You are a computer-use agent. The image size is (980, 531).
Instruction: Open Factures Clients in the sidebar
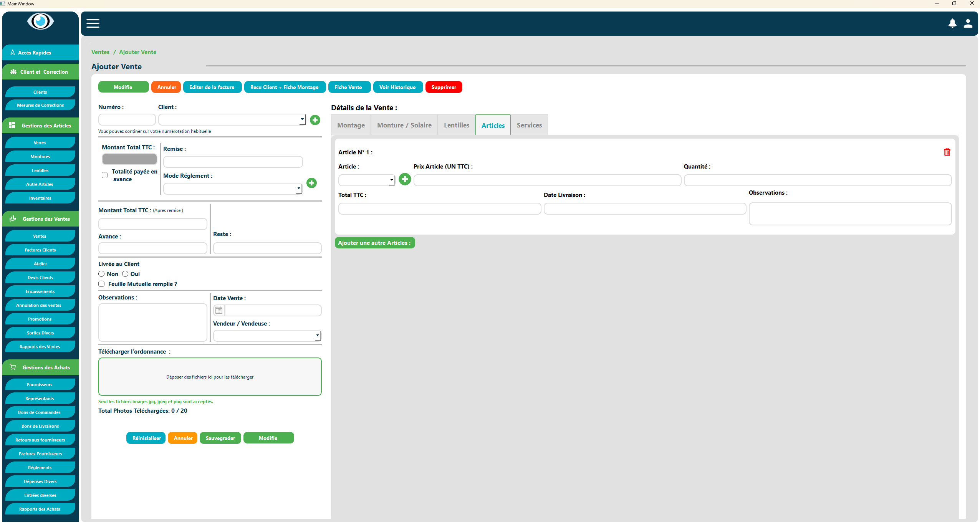[x=40, y=250]
